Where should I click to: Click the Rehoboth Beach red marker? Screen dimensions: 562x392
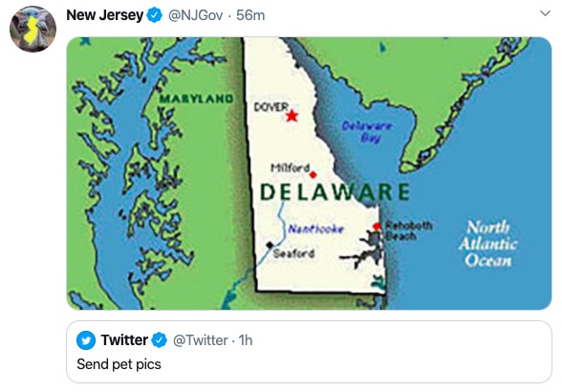tap(377, 227)
